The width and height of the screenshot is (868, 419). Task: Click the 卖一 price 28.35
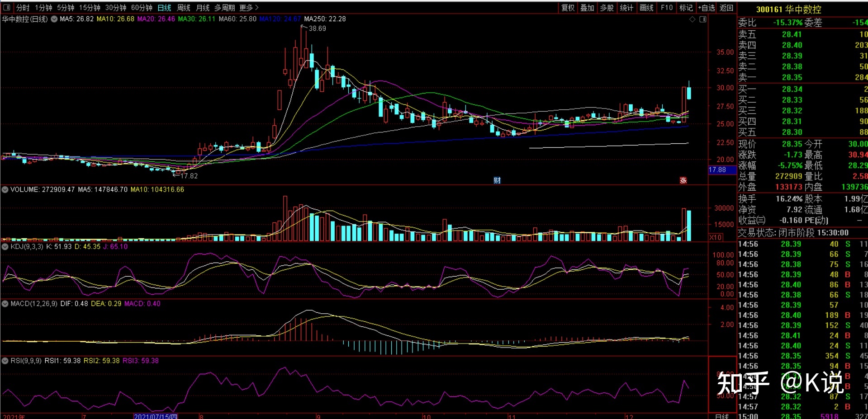792,77
